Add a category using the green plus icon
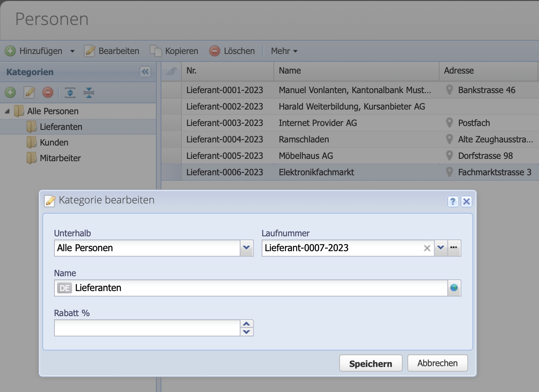 click(x=10, y=92)
